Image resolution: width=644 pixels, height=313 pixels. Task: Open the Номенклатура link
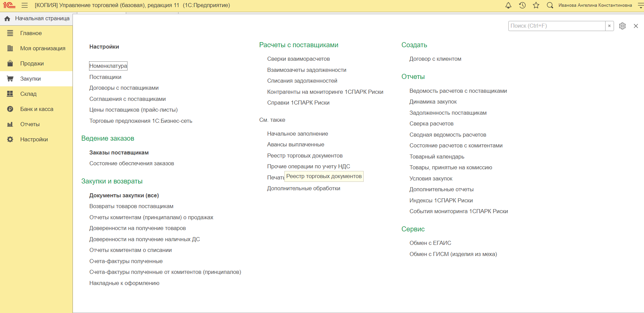tap(108, 66)
